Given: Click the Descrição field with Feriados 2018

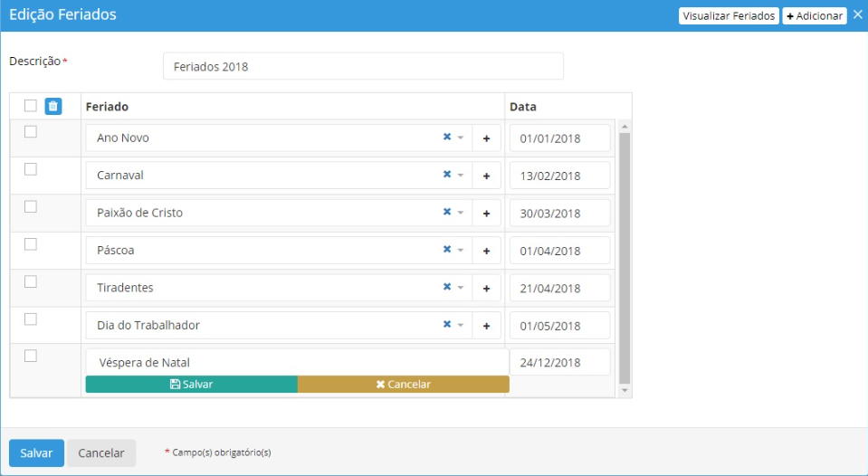Looking at the screenshot, I should point(363,66).
